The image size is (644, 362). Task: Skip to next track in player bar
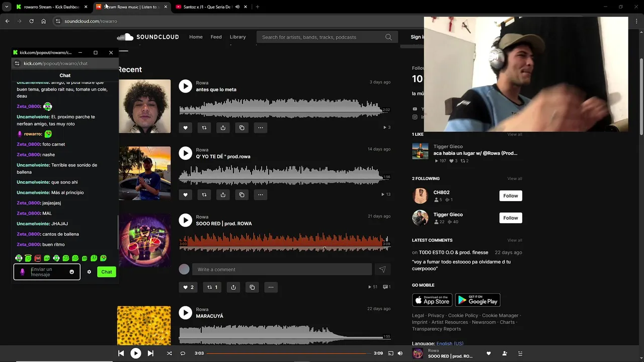click(x=150, y=353)
